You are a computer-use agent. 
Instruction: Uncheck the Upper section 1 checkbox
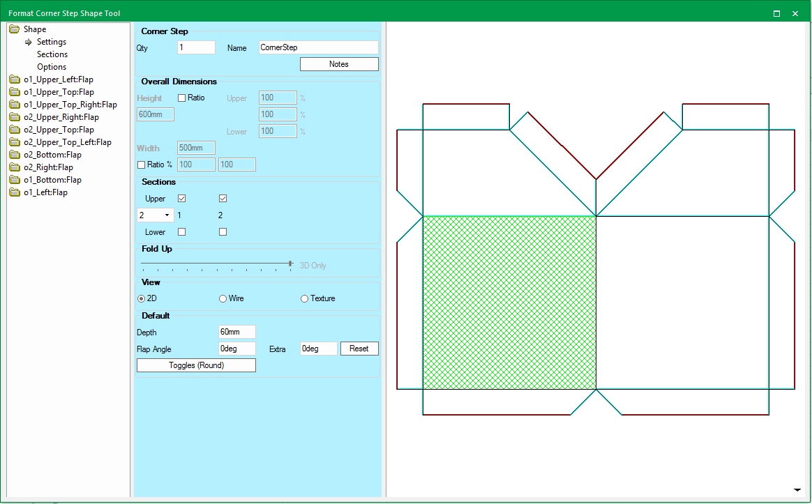182,199
